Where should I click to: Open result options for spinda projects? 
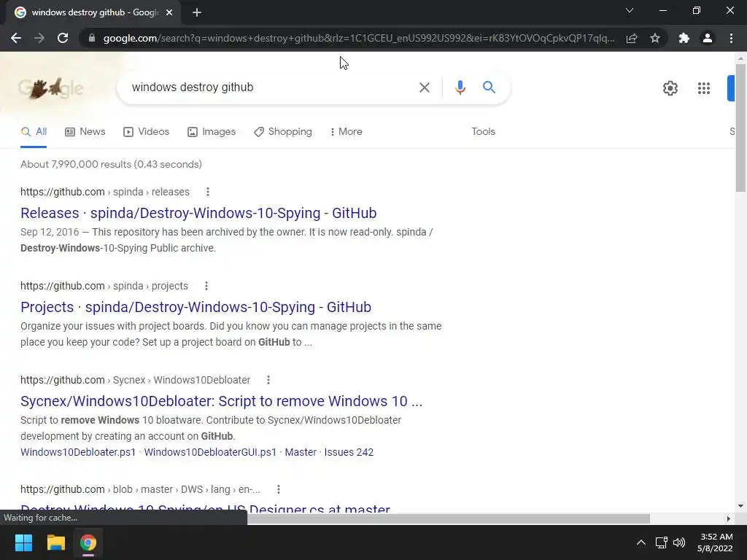pyautogui.click(x=206, y=286)
